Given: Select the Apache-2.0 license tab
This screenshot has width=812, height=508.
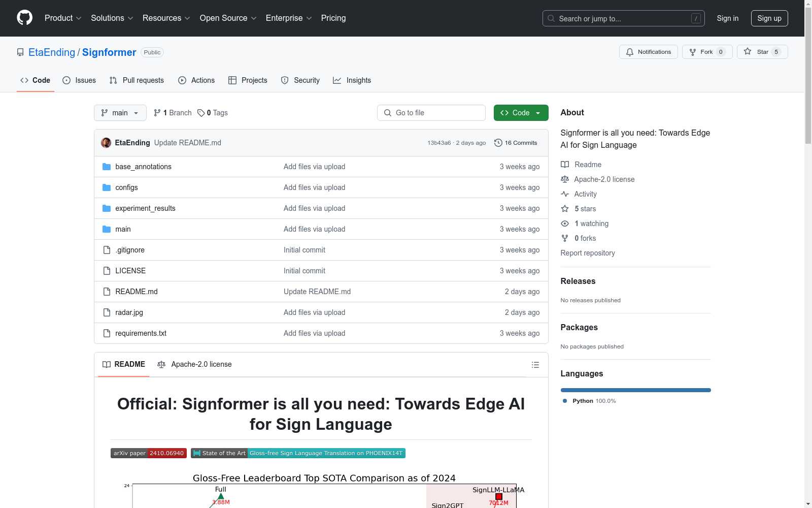Looking at the screenshot, I should tap(195, 364).
